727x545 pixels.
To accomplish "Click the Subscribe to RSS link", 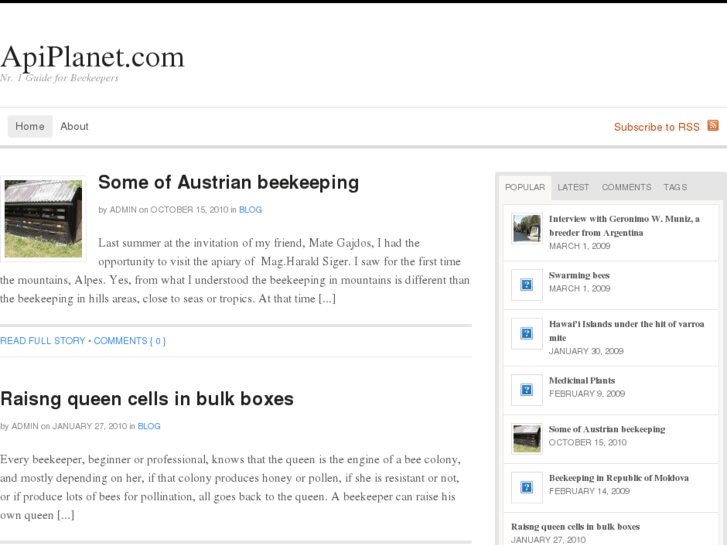I will [x=657, y=127].
